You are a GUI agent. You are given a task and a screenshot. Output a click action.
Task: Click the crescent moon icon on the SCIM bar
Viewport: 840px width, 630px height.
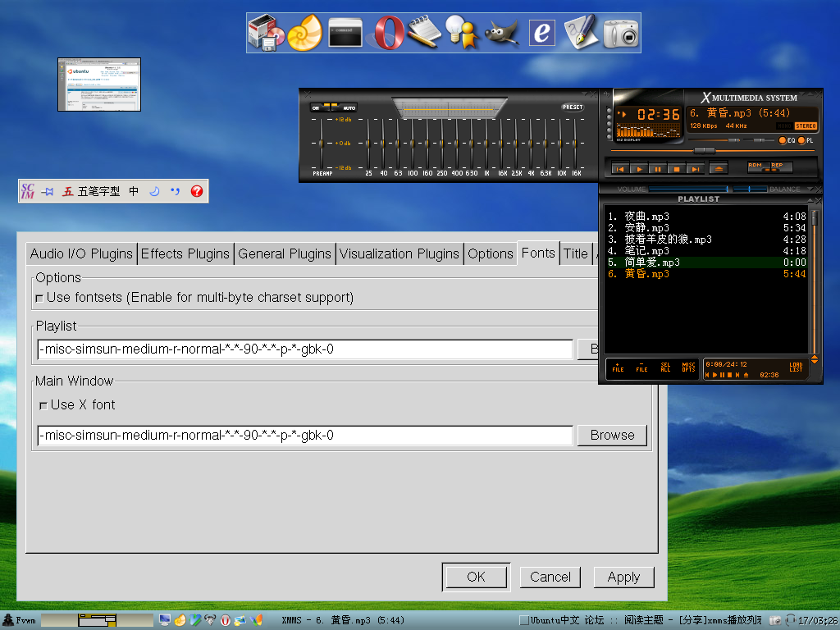(154, 191)
